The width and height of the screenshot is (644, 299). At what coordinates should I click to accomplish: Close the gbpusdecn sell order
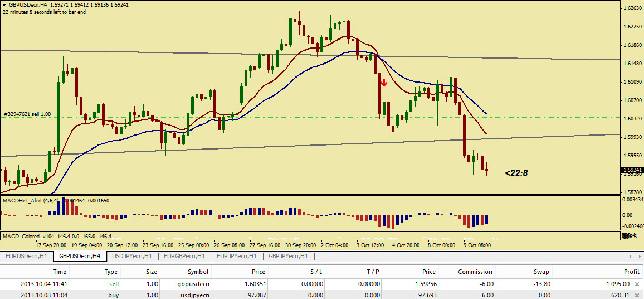coord(637,284)
